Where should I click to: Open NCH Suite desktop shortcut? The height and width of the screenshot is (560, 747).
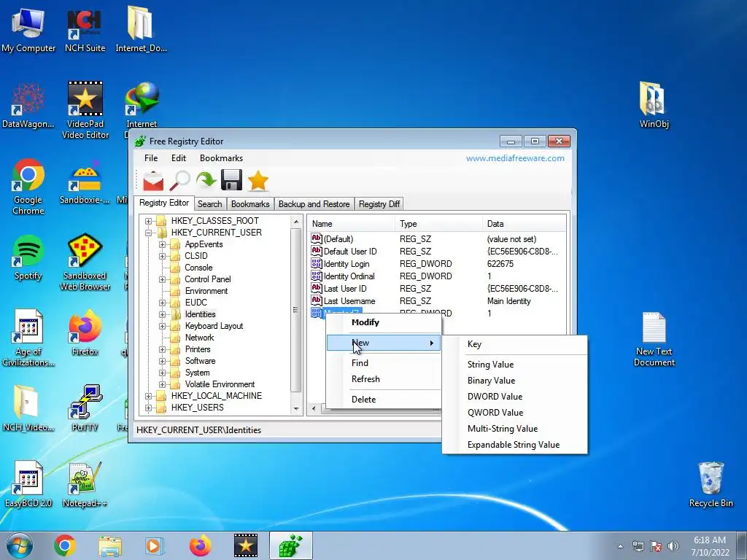[85, 29]
